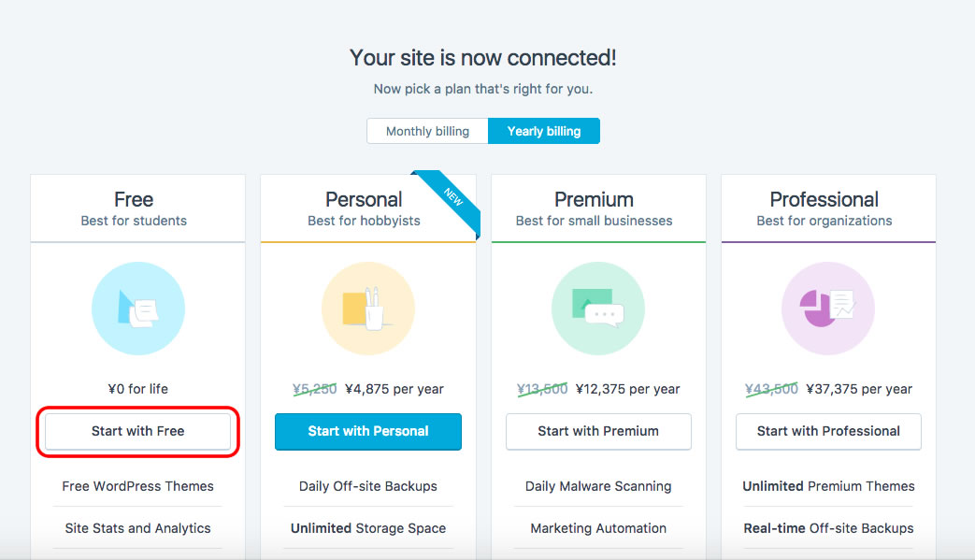Choose Start with Personal
This screenshot has height=560, width=975.
368,431
